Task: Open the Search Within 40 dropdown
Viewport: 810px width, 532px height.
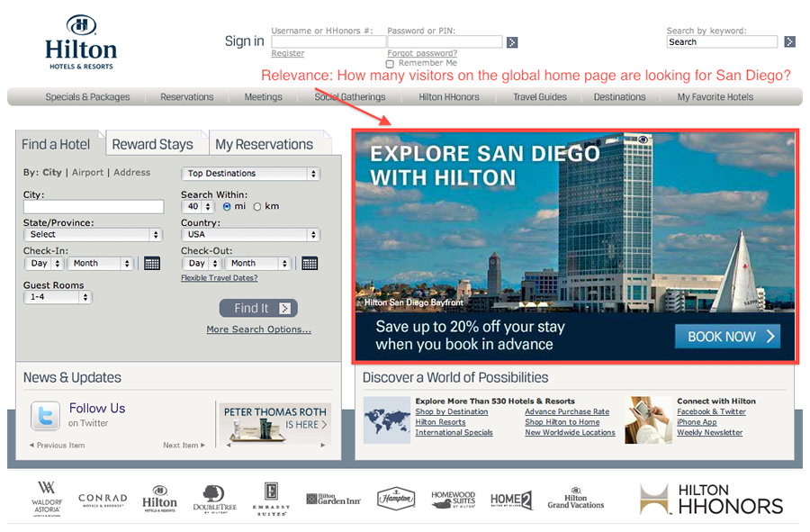Action: pos(198,207)
